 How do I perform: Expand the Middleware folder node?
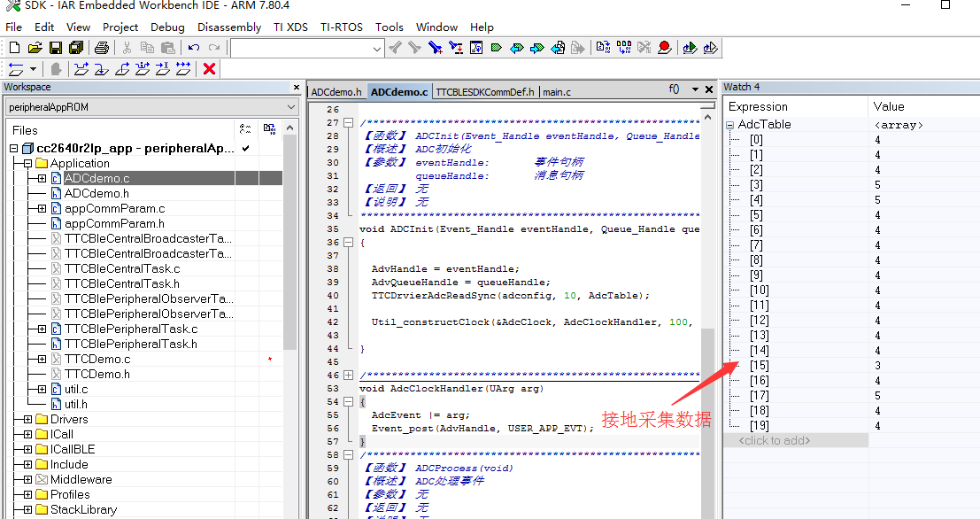point(27,480)
